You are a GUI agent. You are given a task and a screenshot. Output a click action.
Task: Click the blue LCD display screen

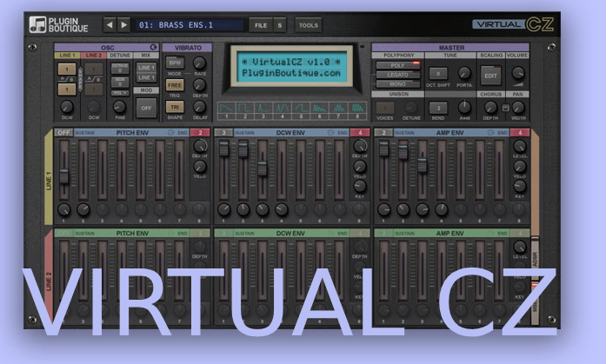292,67
